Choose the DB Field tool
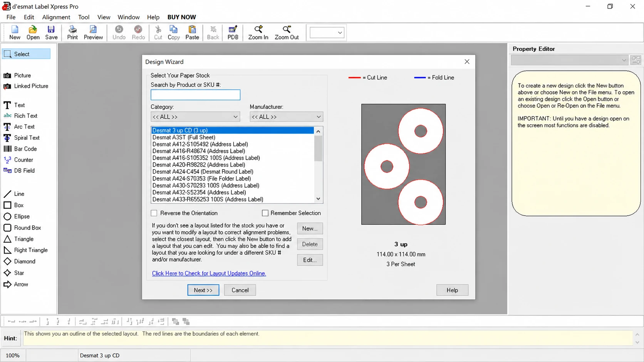This screenshot has width=644, height=362. pos(19,170)
